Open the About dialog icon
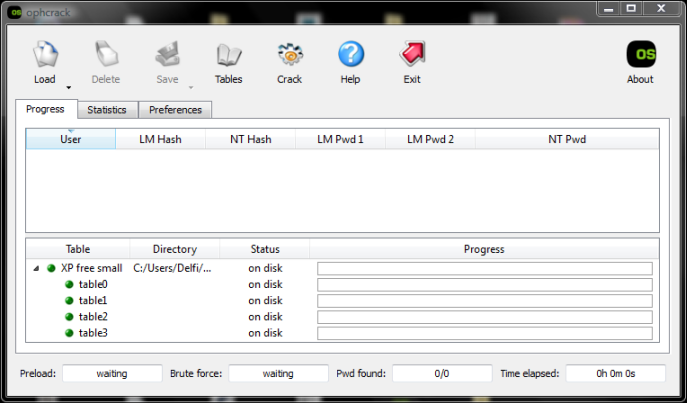This screenshot has height=403, width=687. pos(641,54)
